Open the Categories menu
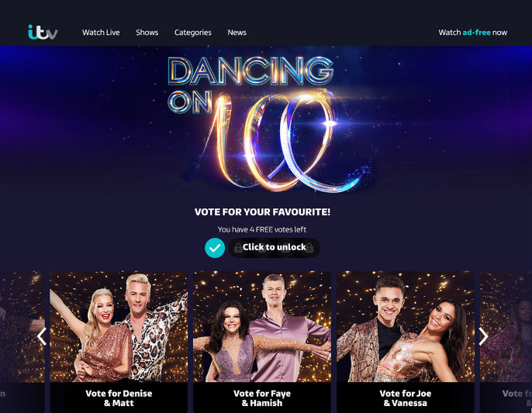532x413 pixels. 192,33
